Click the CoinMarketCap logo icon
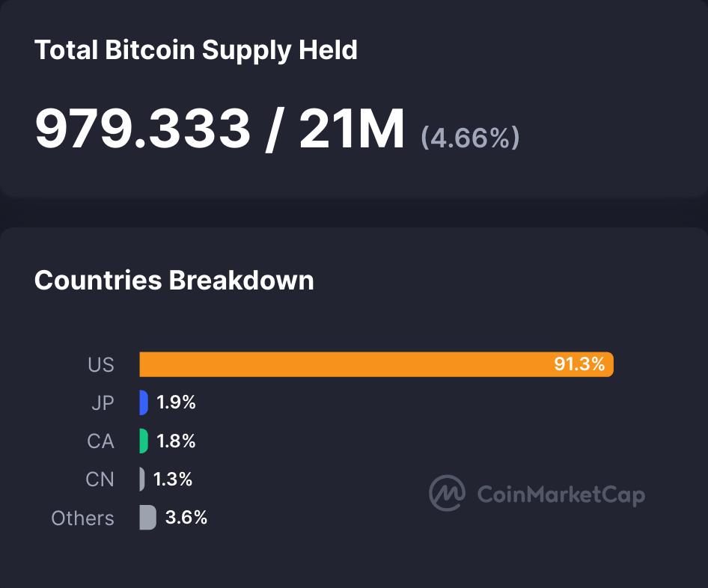 click(x=447, y=493)
